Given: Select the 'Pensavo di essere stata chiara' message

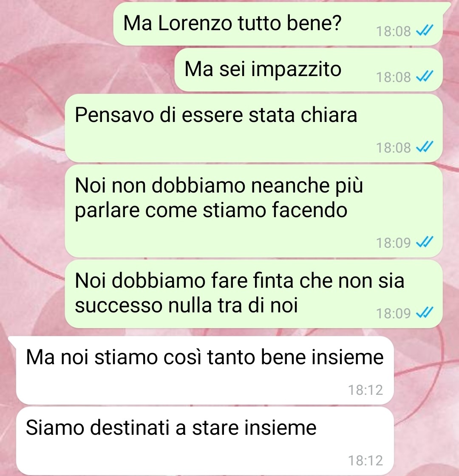Looking at the screenshot, I should (x=254, y=128).
